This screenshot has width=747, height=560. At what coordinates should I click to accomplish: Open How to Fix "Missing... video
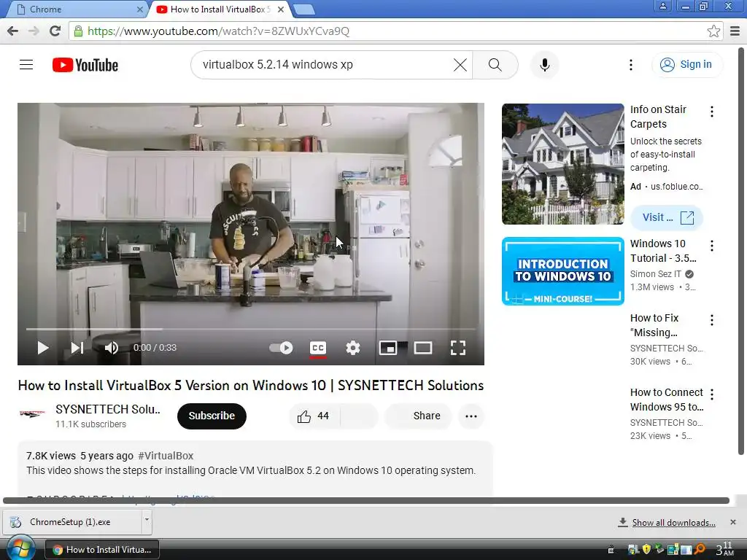[654, 324]
